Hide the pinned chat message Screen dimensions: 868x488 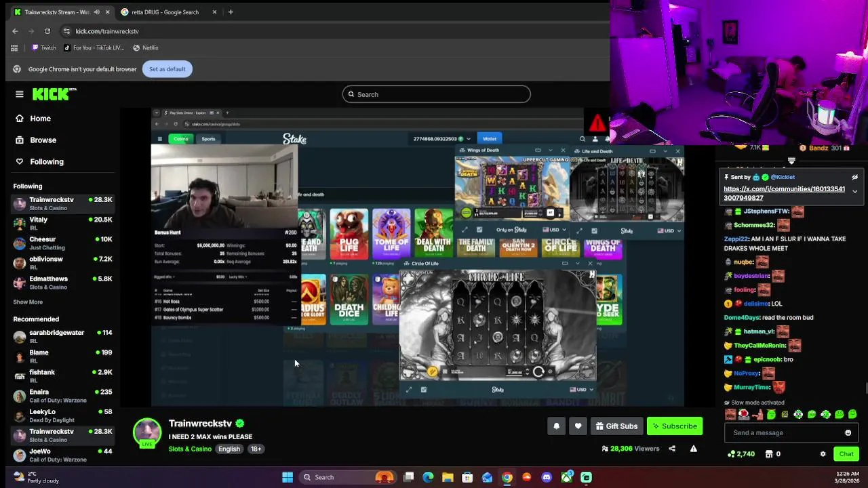tap(854, 178)
